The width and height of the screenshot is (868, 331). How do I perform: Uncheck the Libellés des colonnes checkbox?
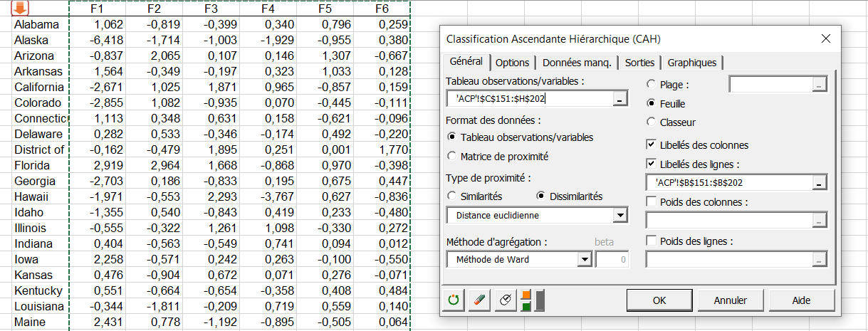click(651, 145)
